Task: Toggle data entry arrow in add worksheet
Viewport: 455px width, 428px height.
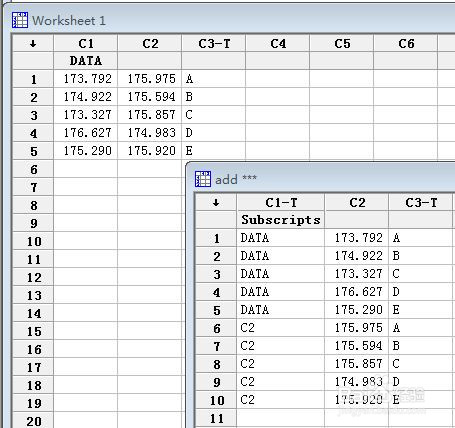Action: 216,202
